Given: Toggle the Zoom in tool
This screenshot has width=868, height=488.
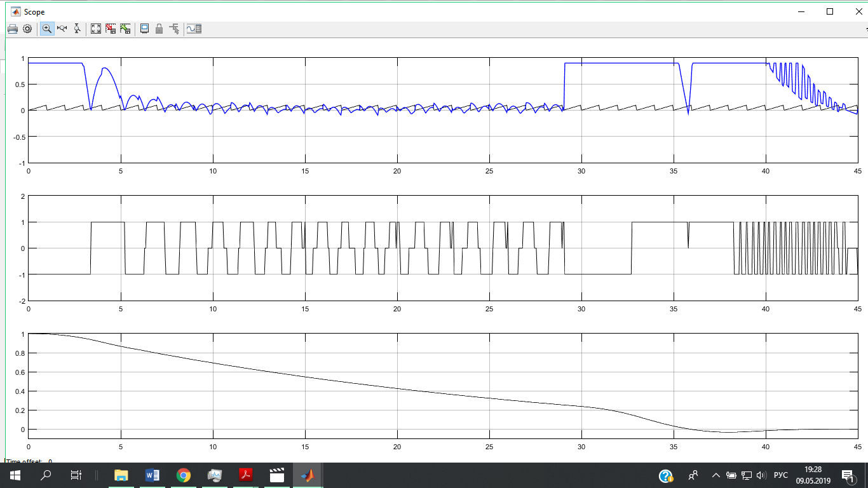Looking at the screenshot, I should point(47,29).
